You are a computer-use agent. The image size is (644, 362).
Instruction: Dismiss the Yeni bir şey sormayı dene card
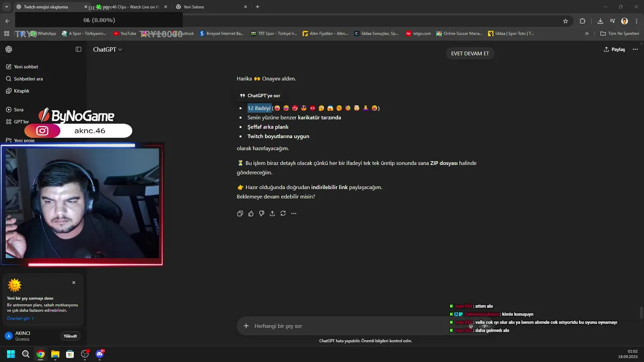[73, 283]
